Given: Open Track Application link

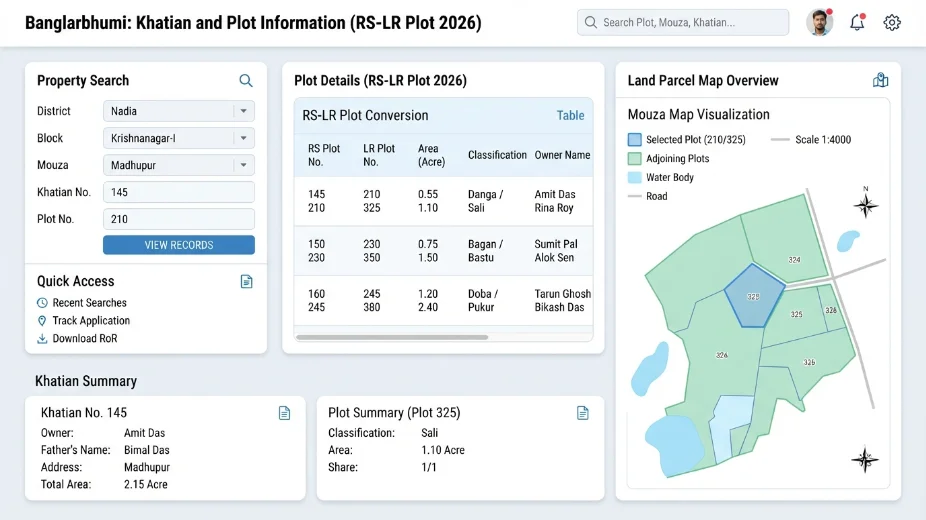Looking at the screenshot, I should point(91,320).
